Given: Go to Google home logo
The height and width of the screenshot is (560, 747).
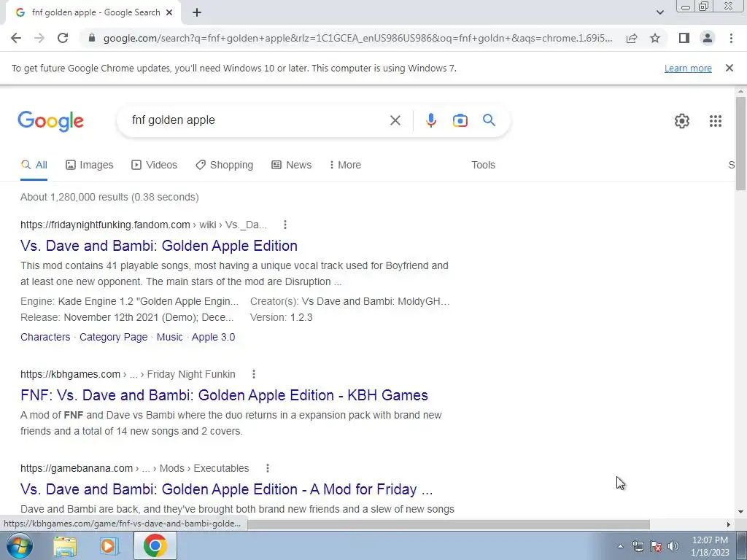Looking at the screenshot, I should (50, 121).
